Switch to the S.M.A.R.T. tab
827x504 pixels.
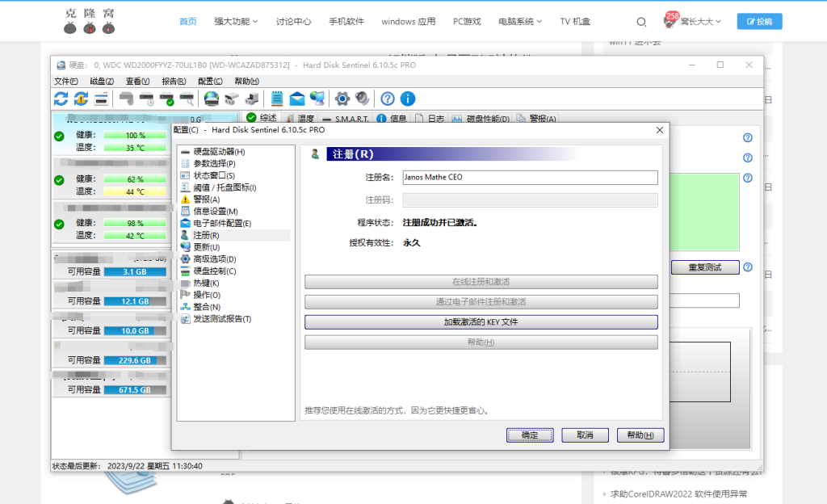(346, 119)
